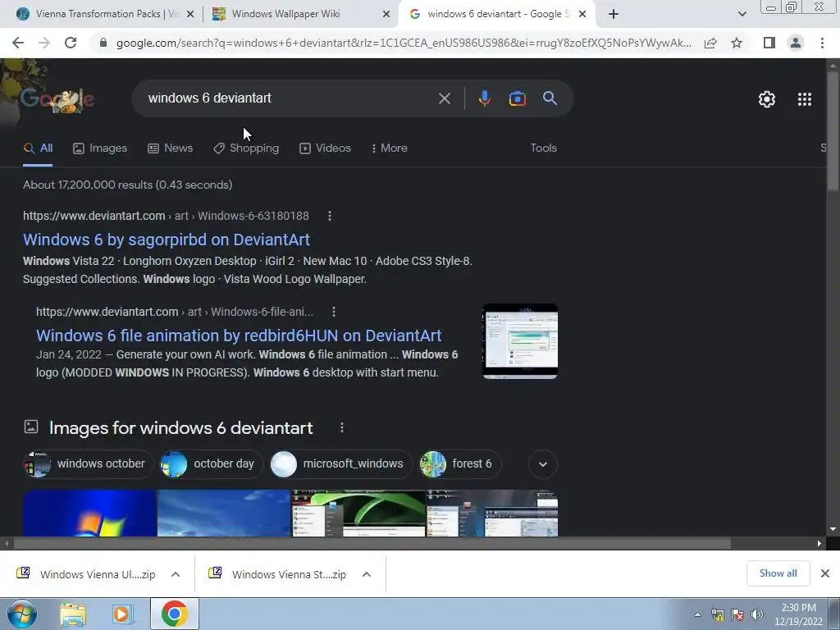Clear the search box text
Viewport: 840px width, 630px height.
[444, 98]
